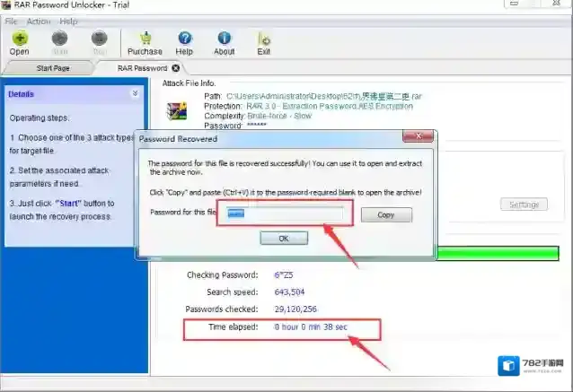Screen dimensions: 573x392
Task: Click the greyed-out Start toolbar icon
Action: (59, 39)
